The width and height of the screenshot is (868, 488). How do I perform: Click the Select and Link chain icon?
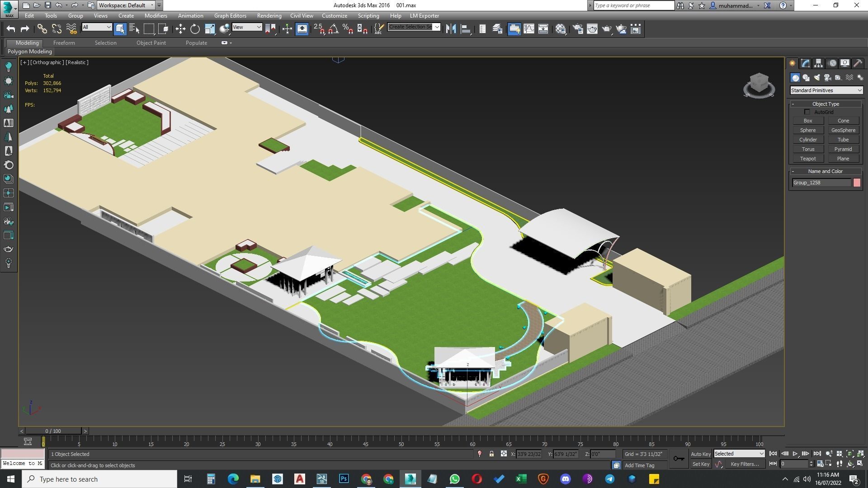pyautogui.click(x=42, y=29)
